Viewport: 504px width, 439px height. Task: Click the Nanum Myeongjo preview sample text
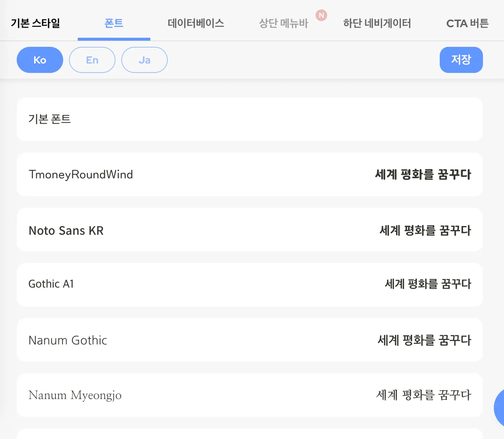423,395
